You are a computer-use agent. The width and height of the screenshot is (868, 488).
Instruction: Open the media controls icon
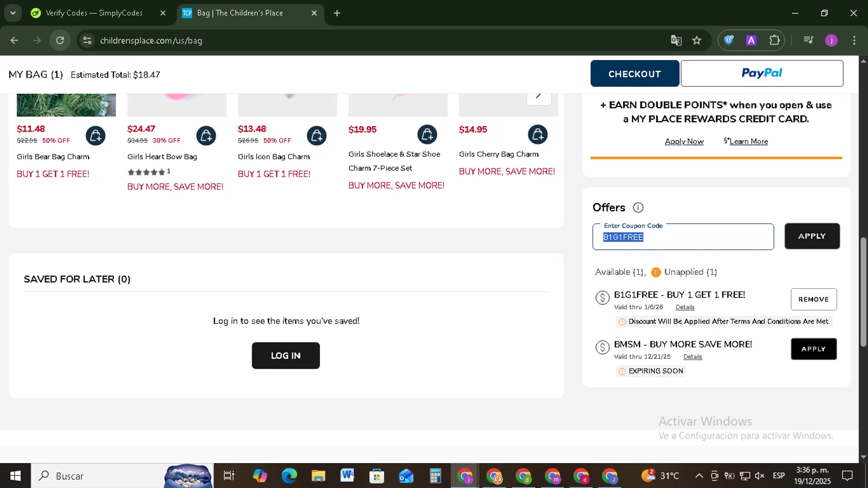pyautogui.click(x=808, y=41)
